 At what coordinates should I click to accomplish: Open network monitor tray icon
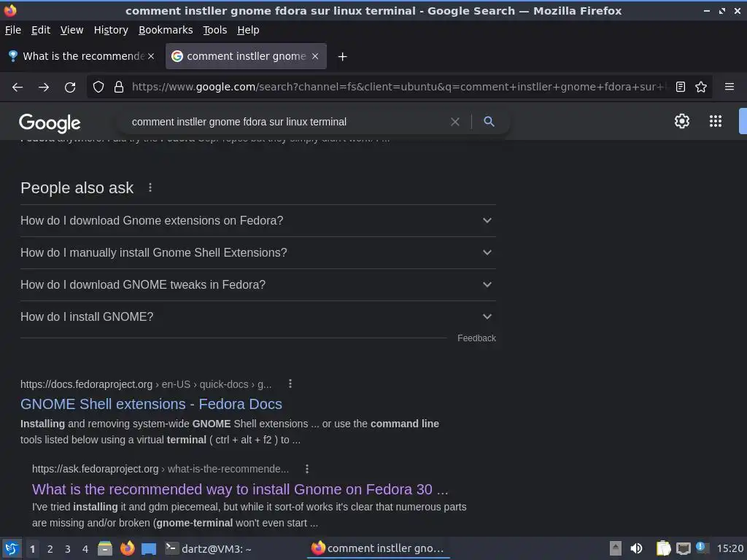click(x=683, y=549)
